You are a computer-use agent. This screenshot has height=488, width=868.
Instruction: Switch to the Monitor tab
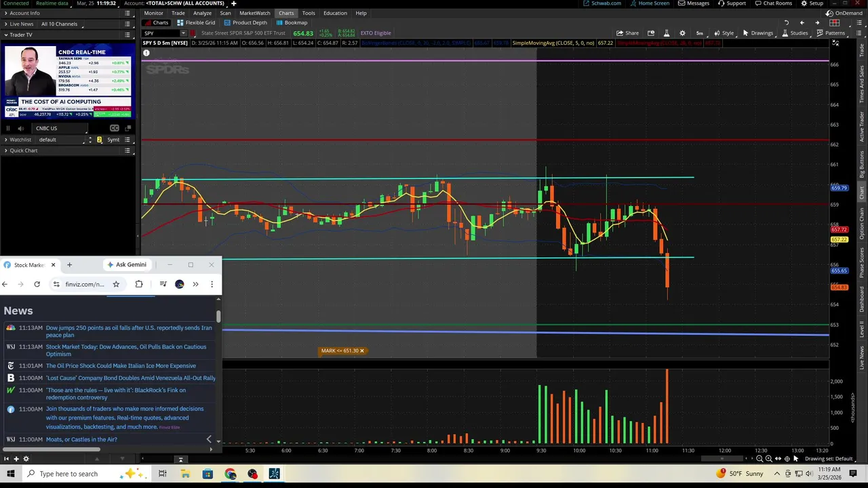[153, 13]
